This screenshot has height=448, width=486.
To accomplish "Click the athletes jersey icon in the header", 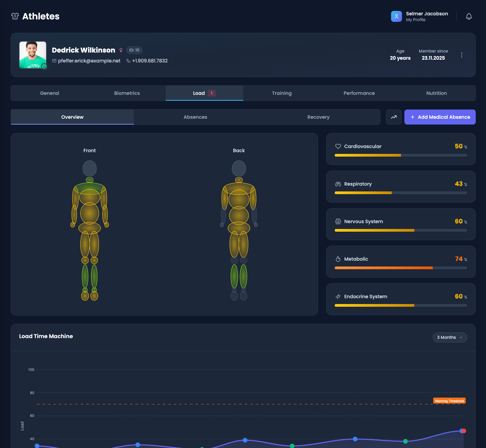I will point(15,16).
